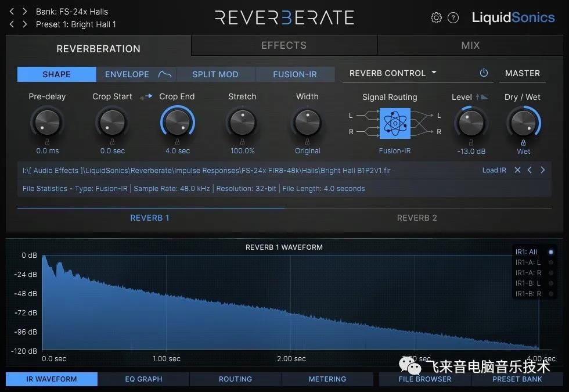Open the Preset 1: Bright Hall 1 selector
569x392 pixels.
click(76, 24)
